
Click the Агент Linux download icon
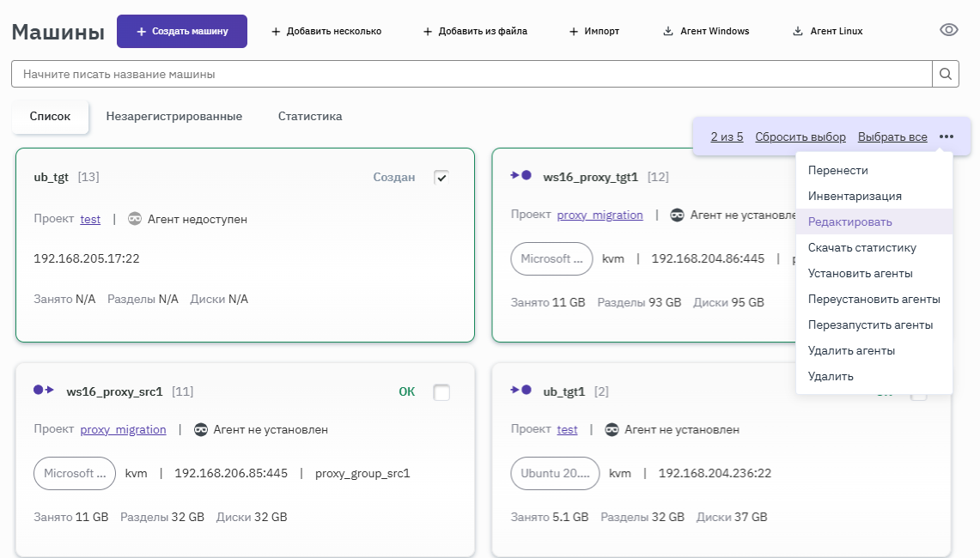click(797, 32)
